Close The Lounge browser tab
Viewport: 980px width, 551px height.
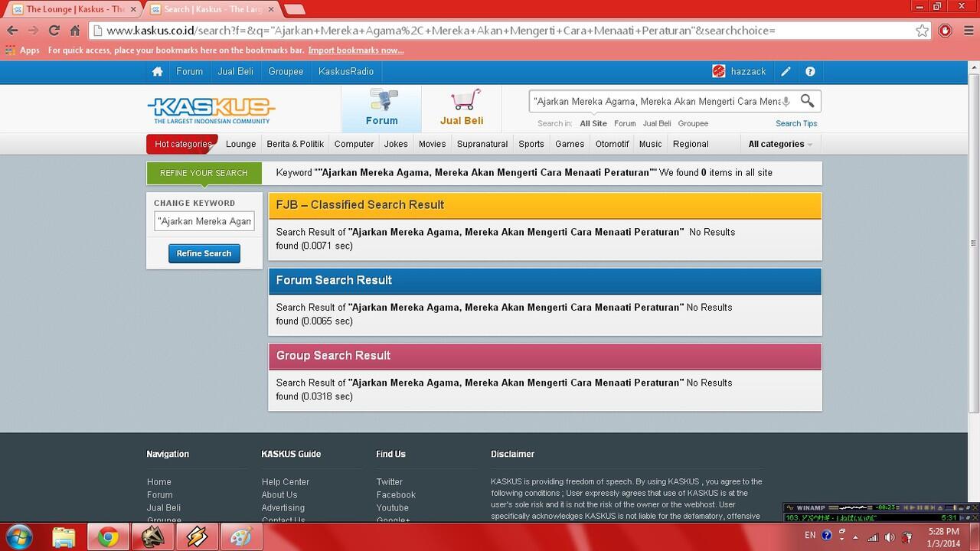[132, 9]
